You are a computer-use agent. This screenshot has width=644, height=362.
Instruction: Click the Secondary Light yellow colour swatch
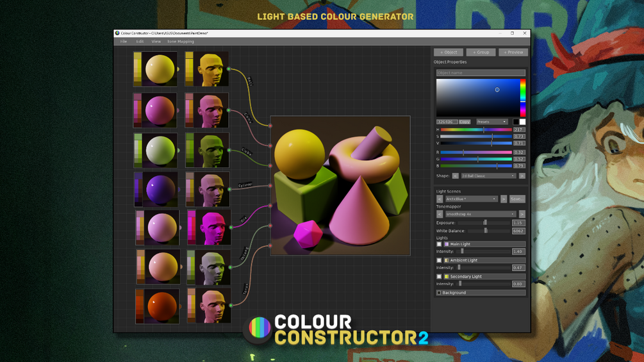coord(447,277)
